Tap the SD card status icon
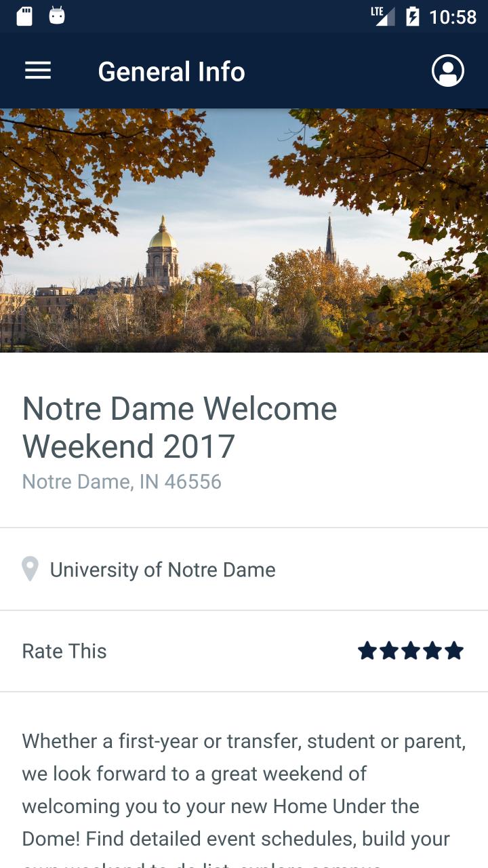Screen dimensions: 488x868 pyautogui.click(x=24, y=16)
